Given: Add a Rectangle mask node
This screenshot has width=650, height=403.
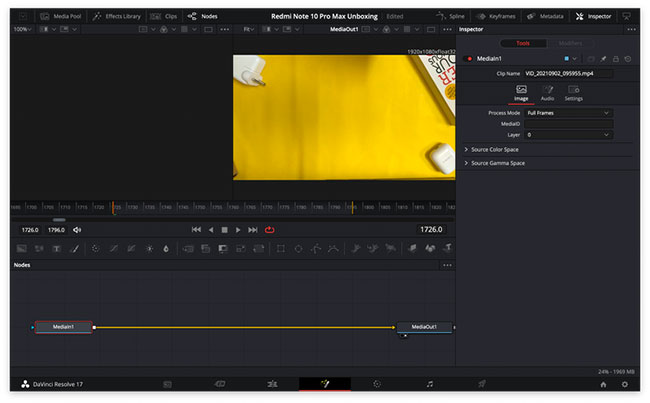Looking at the screenshot, I should point(281,249).
